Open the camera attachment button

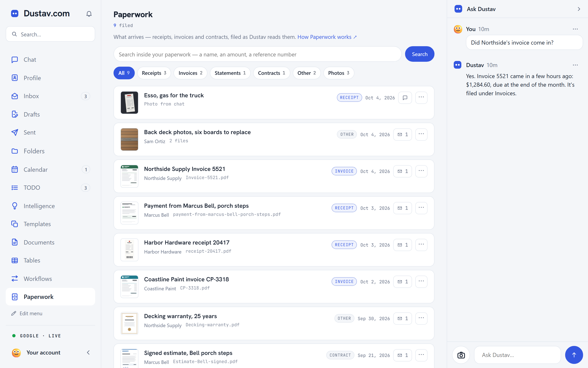tap(461, 355)
